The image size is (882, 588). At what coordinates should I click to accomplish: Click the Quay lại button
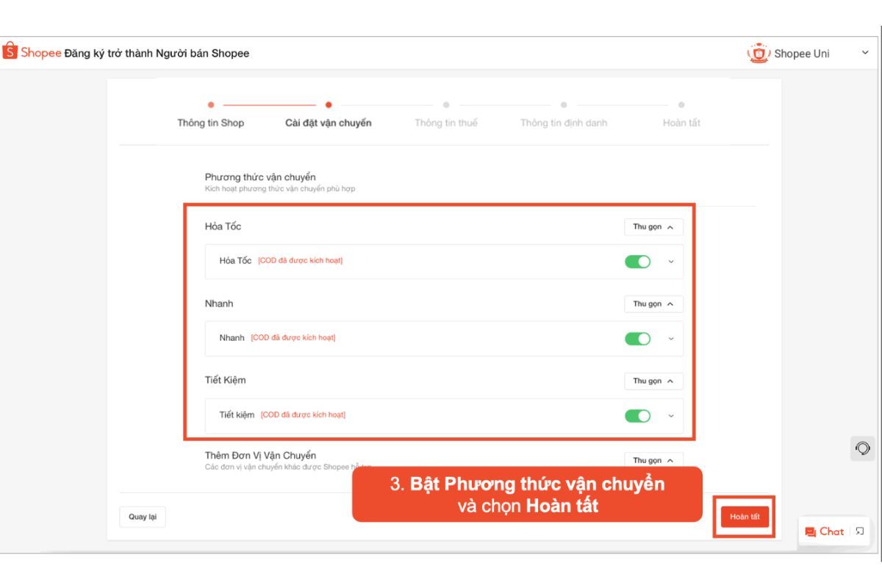[143, 517]
